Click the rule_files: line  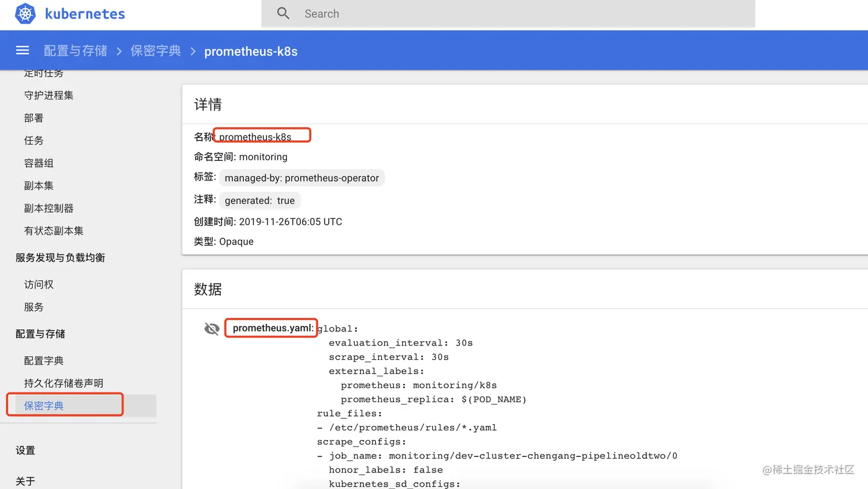349,414
